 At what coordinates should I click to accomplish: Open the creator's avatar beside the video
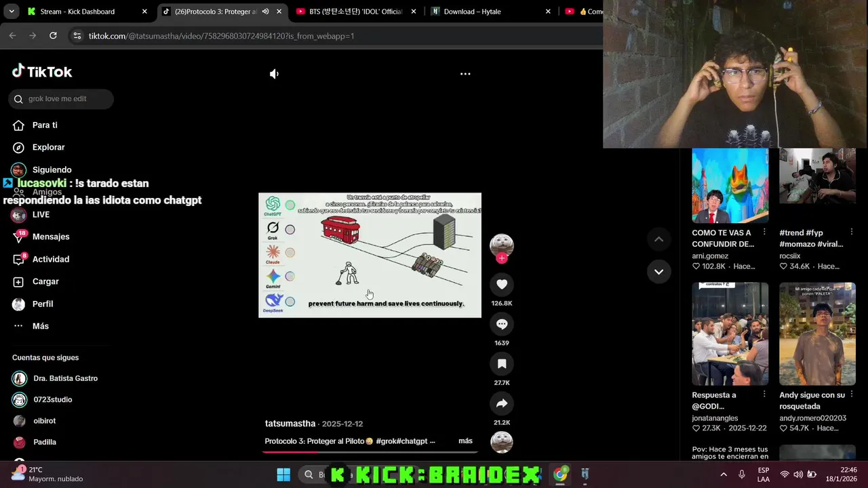(502, 245)
